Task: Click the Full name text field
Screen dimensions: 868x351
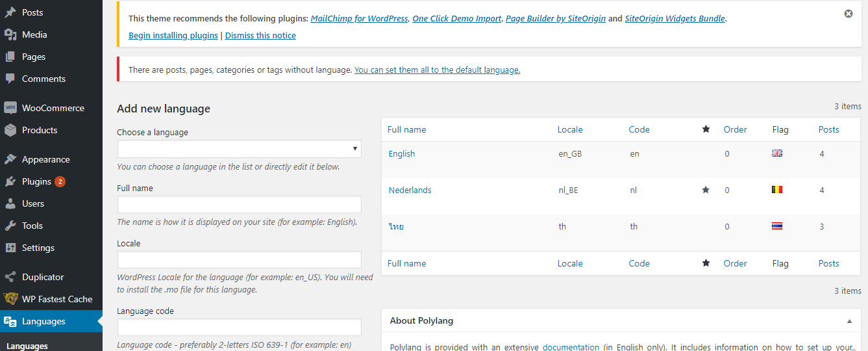Action: click(239, 205)
